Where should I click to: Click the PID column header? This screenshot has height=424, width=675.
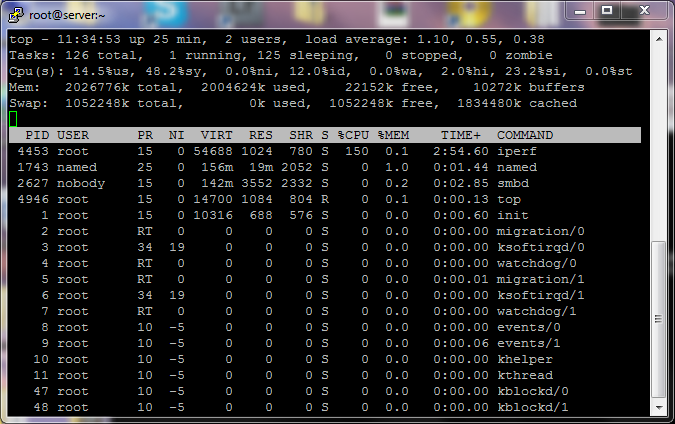(x=36, y=135)
